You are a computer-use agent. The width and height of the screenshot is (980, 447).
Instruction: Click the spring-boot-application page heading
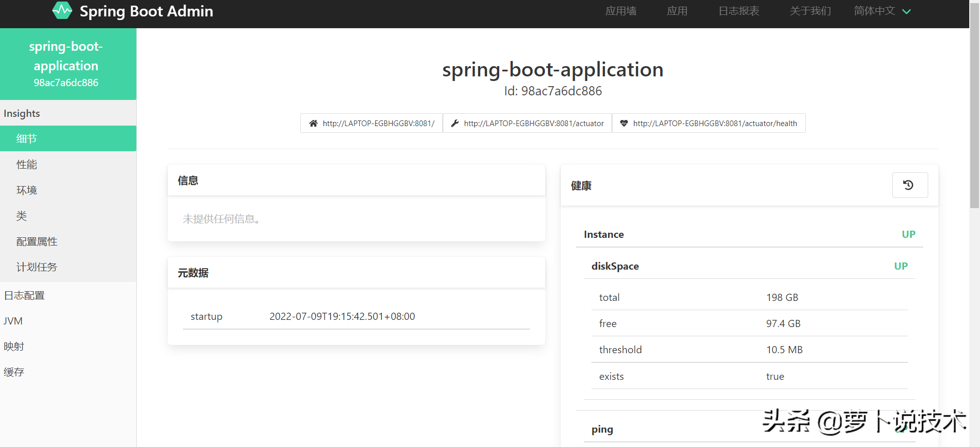pos(553,70)
